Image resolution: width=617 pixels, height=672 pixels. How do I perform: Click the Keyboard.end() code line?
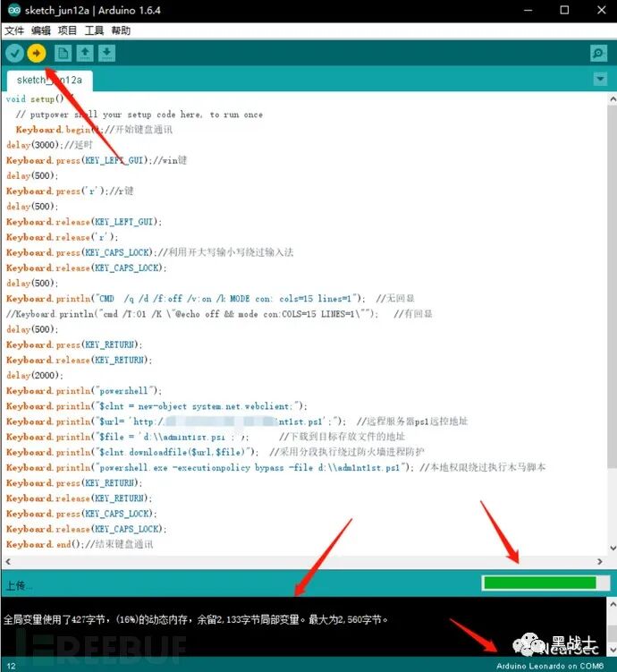click(x=80, y=544)
